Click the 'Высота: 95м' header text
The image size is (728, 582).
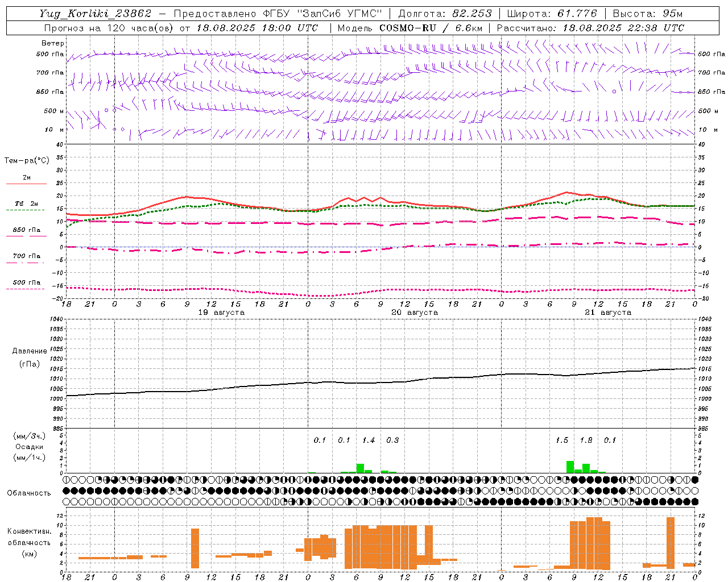(648, 14)
